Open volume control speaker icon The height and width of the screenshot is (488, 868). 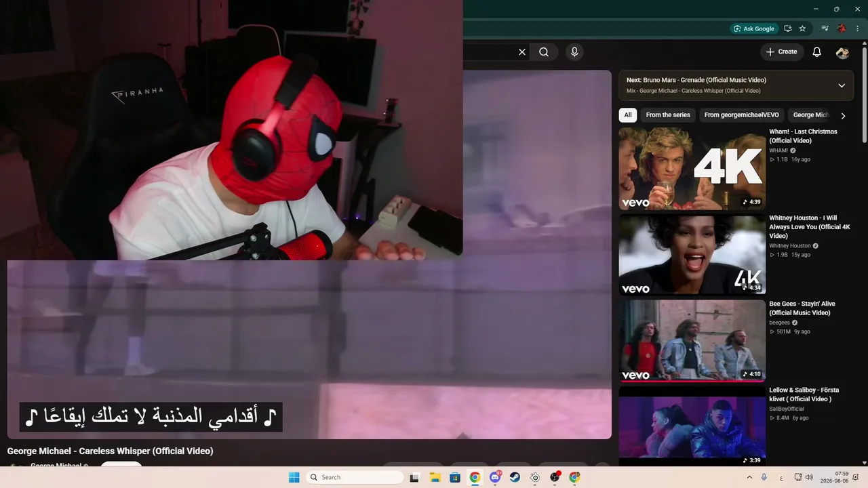click(x=809, y=477)
